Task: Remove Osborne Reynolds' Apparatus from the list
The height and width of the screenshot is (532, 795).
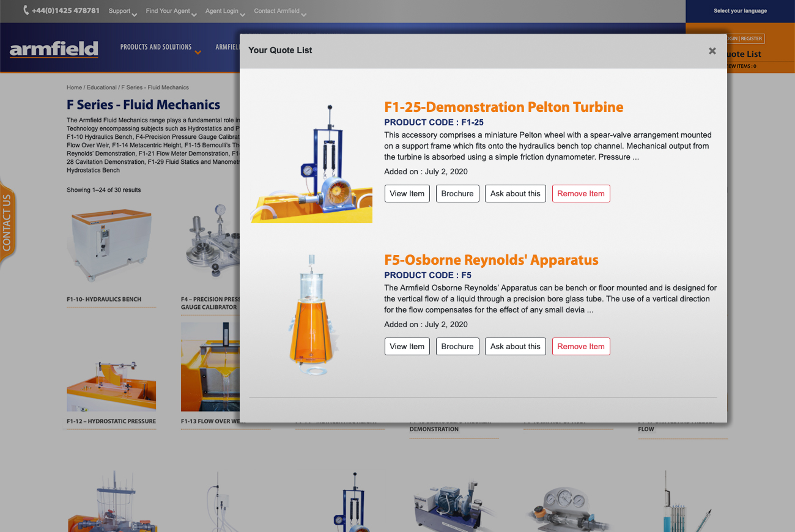Action: click(580, 347)
